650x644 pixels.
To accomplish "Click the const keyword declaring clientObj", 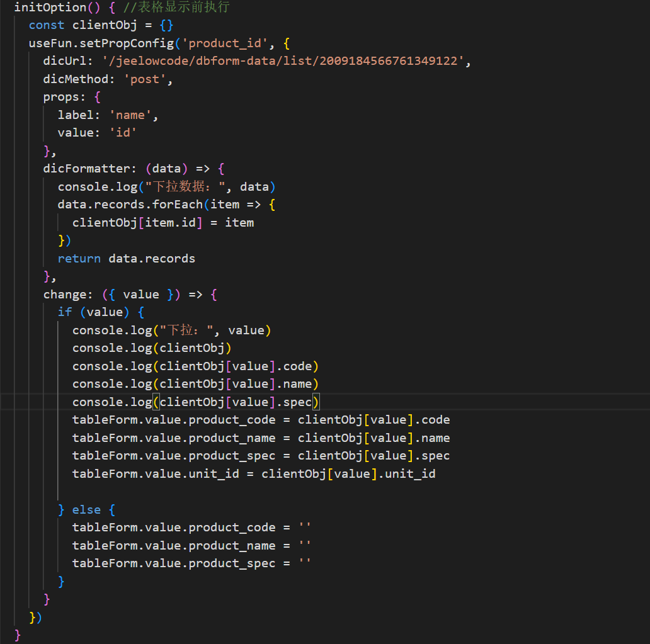I will point(47,25).
